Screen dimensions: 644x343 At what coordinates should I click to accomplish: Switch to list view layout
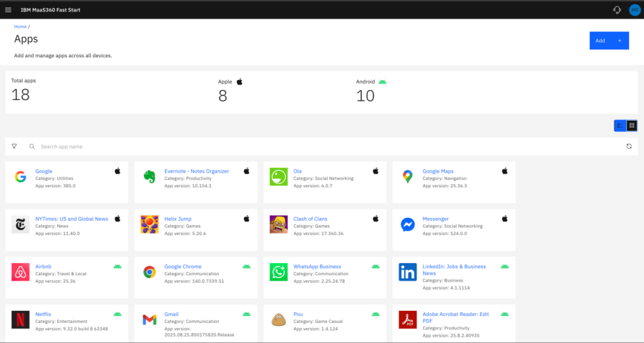[620, 126]
